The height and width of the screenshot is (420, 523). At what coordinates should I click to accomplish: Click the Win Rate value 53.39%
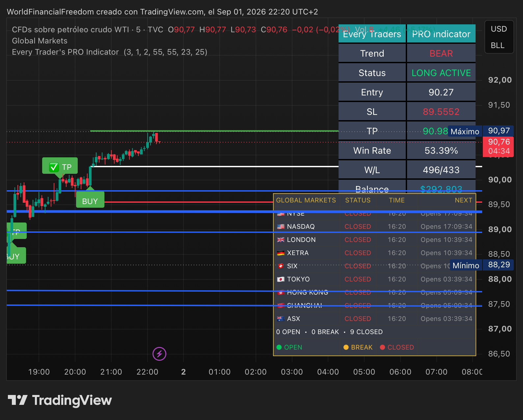click(441, 150)
